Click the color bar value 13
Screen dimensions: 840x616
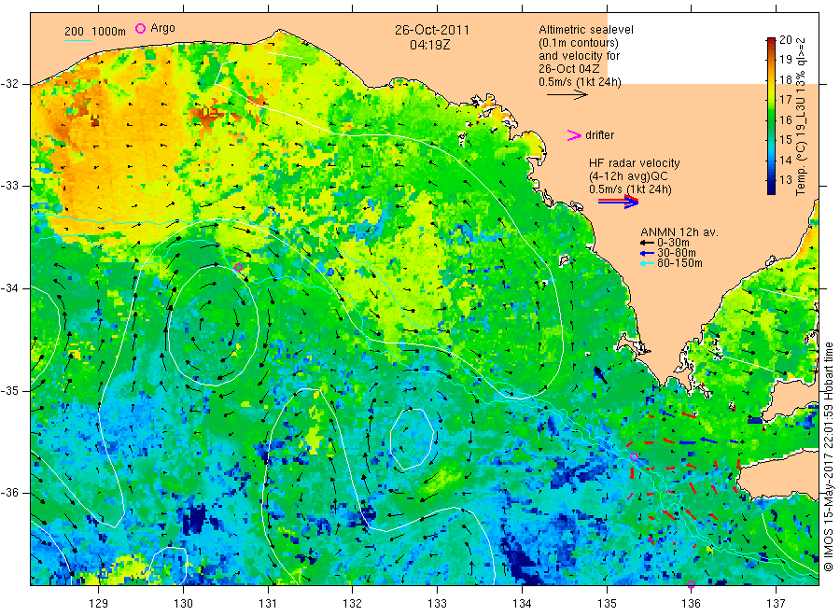(x=785, y=179)
